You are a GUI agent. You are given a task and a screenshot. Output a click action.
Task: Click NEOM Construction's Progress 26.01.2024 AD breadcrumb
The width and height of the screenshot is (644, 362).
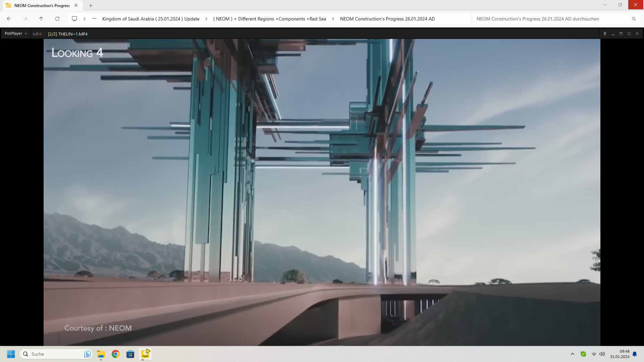[387, 19]
